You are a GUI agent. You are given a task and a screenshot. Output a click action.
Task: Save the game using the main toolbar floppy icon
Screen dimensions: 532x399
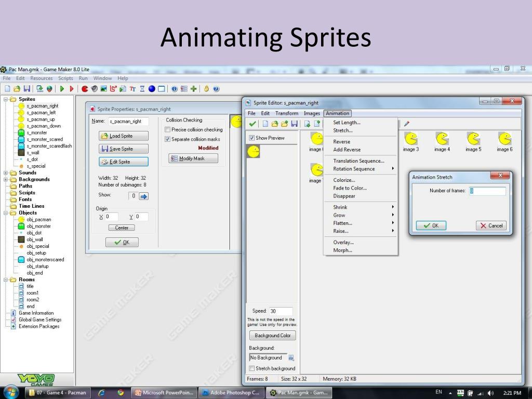[27, 89]
